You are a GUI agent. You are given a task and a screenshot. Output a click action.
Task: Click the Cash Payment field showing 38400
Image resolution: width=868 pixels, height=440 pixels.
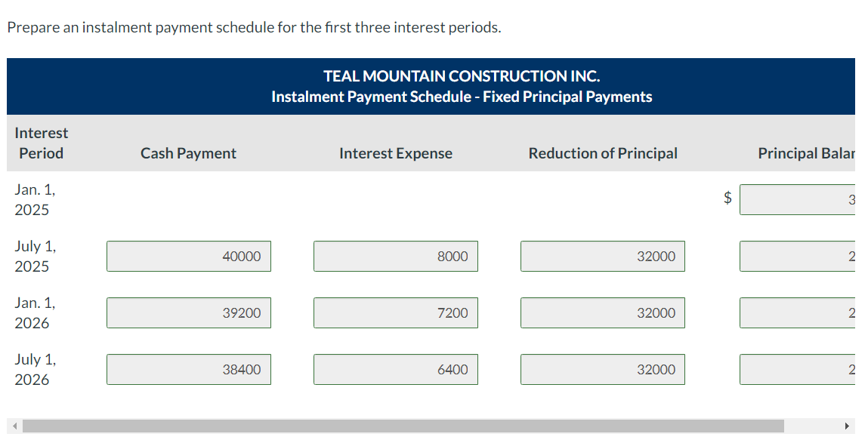tap(189, 369)
